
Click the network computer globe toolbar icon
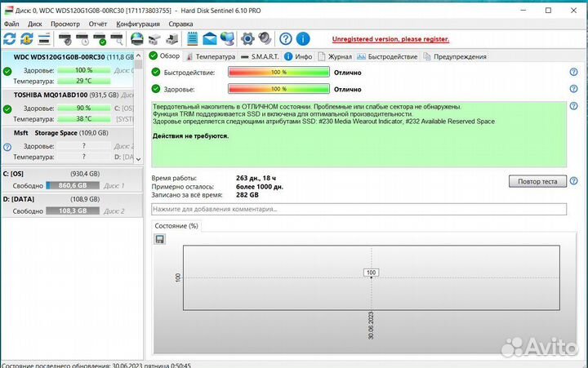point(227,39)
